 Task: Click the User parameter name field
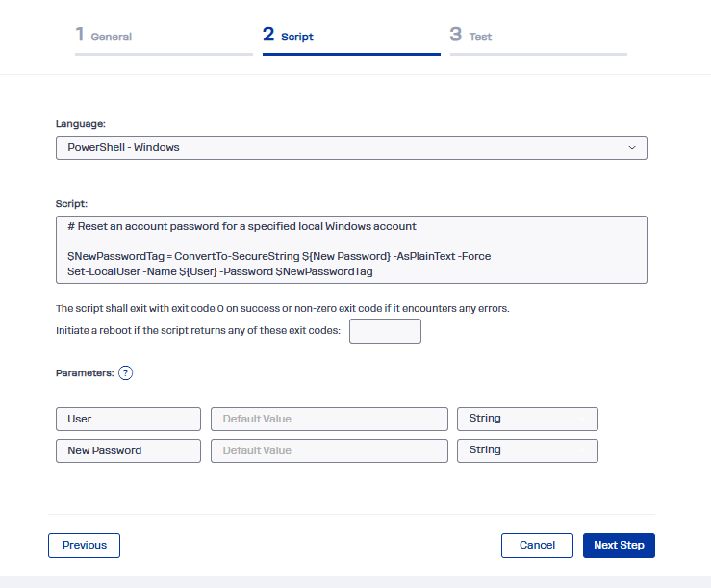point(128,419)
